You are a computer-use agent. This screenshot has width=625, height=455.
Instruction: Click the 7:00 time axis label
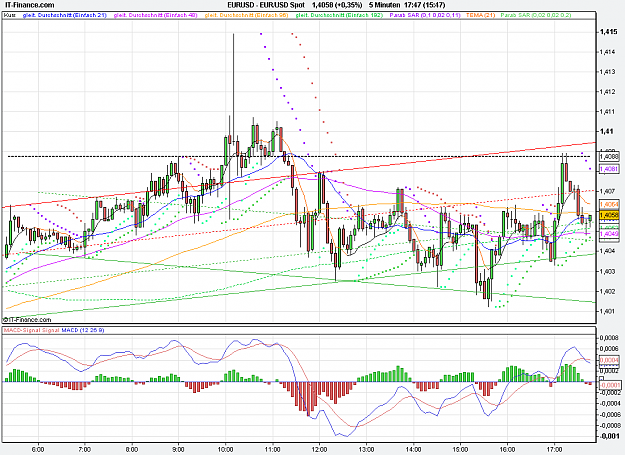(85, 449)
